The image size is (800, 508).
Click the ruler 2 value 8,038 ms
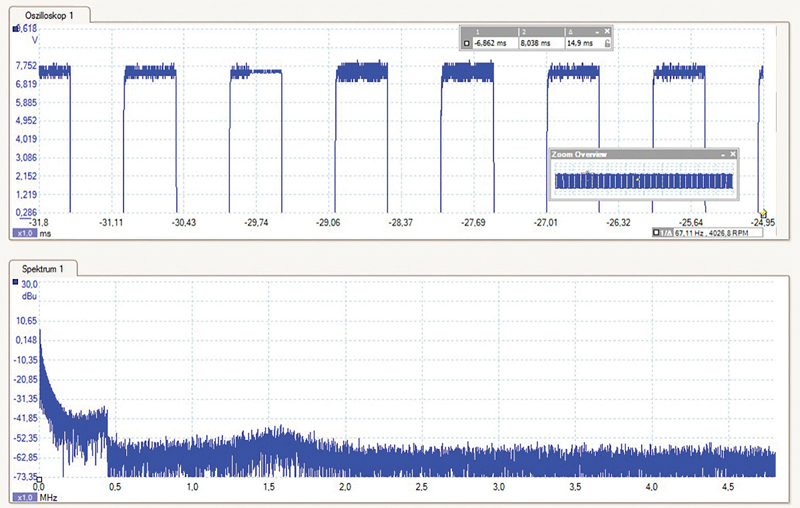tap(536, 43)
